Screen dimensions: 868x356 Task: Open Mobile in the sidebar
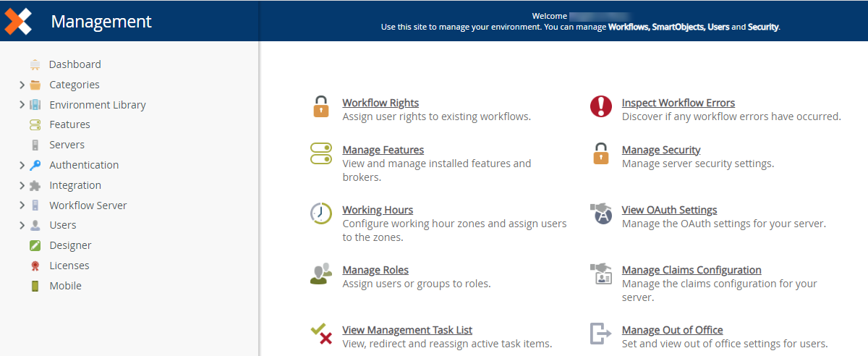[65, 286]
